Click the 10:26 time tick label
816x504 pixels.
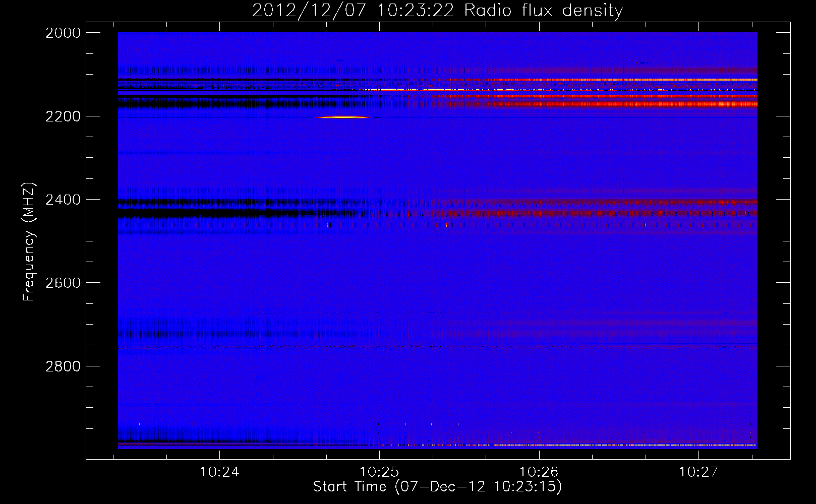tap(539, 472)
